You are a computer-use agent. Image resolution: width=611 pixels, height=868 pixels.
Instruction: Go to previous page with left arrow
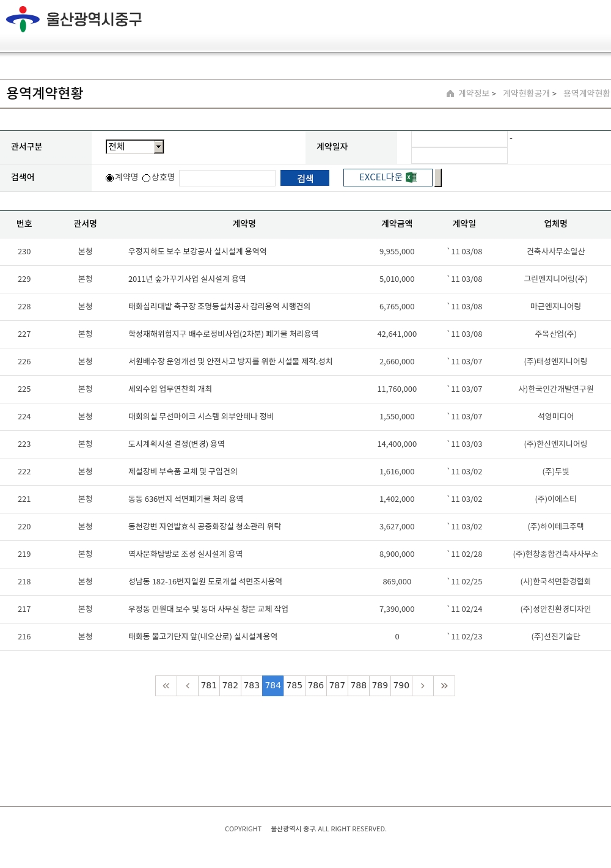(x=188, y=686)
